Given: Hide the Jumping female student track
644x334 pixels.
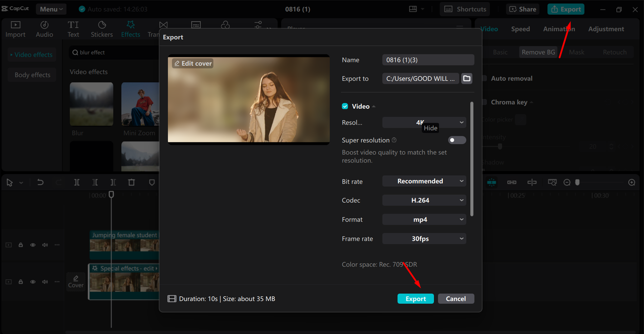Looking at the screenshot, I should point(33,245).
